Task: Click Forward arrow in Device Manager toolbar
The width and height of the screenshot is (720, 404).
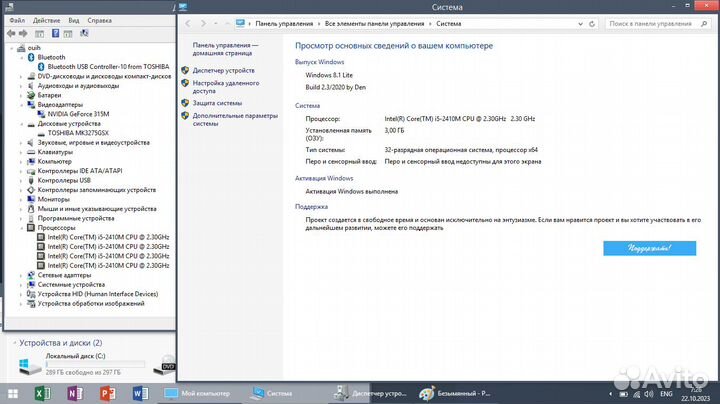Action: point(23,34)
